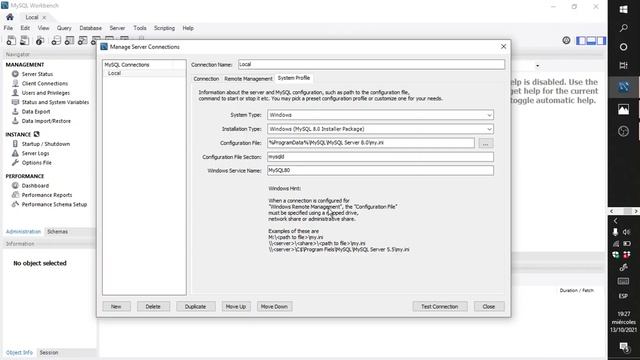640x360 pixels.
Task: Click the home icon tab in Workbench
Action: pyautogui.click(x=10, y=17)
